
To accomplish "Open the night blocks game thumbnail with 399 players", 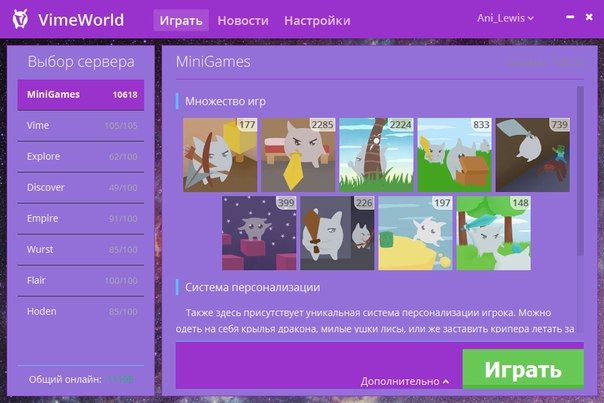I will [259, 233].
